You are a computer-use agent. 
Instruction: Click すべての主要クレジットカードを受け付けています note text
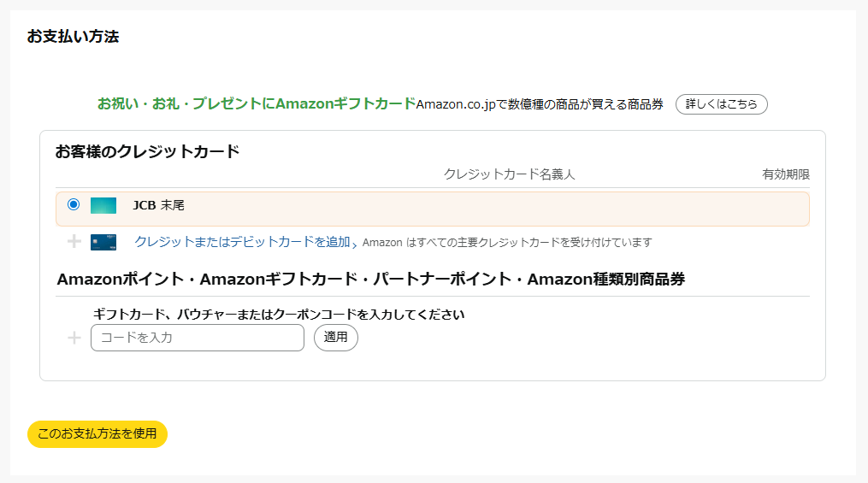[x=506, y=243]
